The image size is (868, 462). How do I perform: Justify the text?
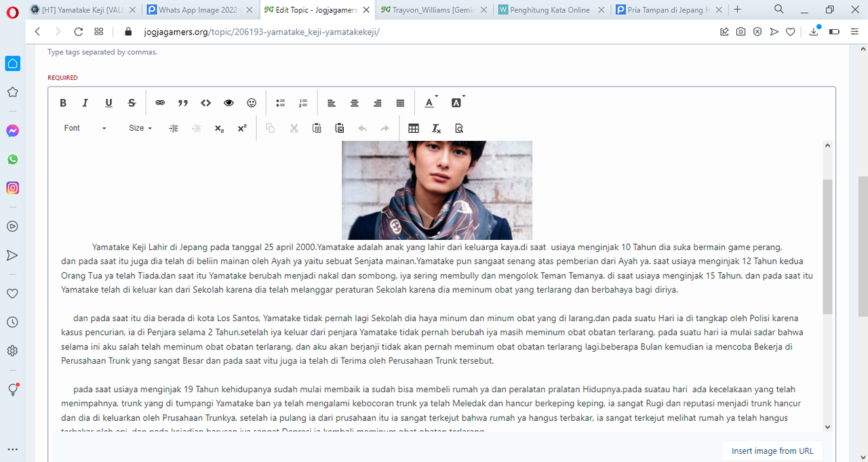[x=400, y=103]
